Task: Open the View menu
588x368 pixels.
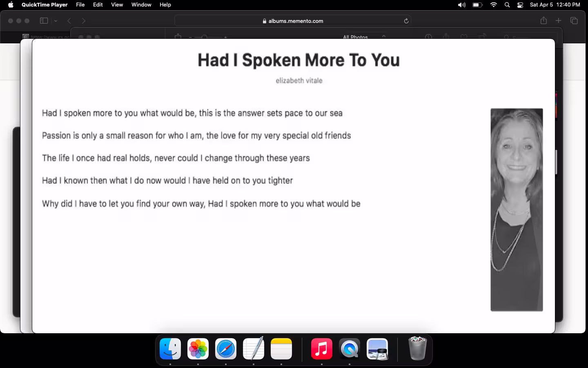Action: point(117,5)
